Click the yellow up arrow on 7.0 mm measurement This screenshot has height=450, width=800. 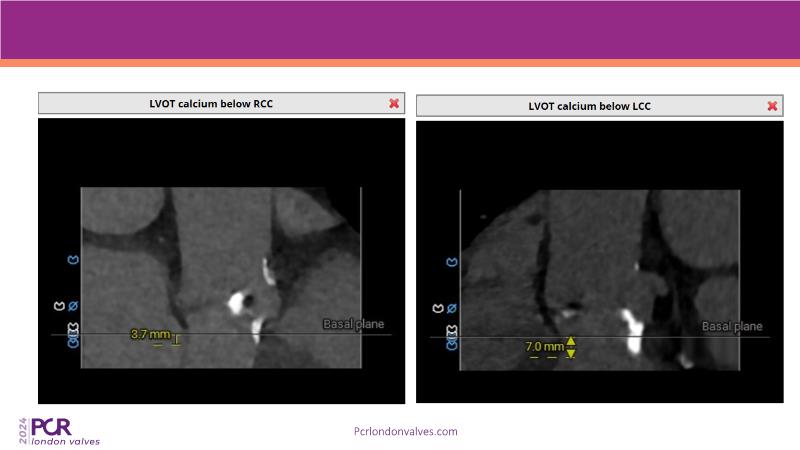571,341
